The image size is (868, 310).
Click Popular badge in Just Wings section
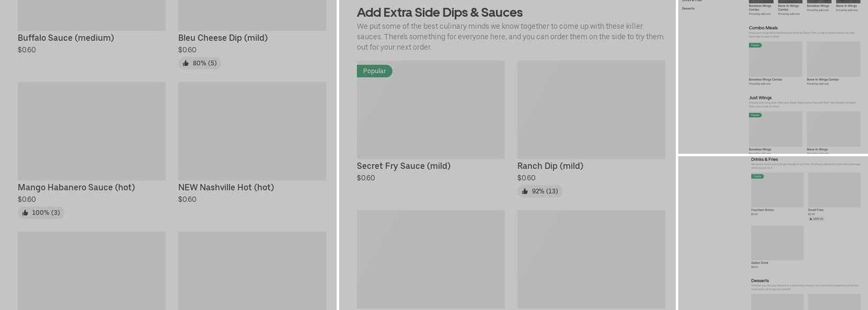click(x=755, y=115)
